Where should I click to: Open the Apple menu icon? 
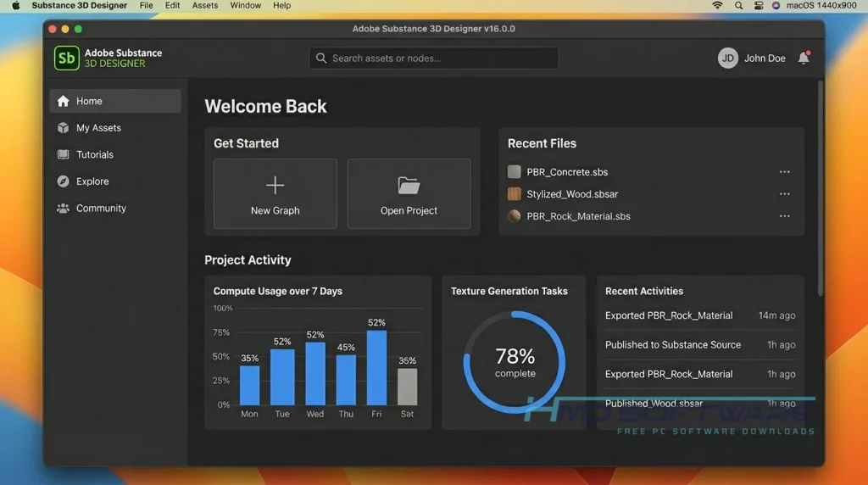(16, 6)
